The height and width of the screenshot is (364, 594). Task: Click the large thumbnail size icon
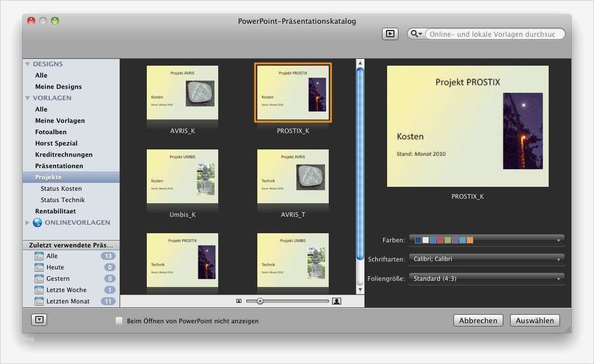pos(337,301)
